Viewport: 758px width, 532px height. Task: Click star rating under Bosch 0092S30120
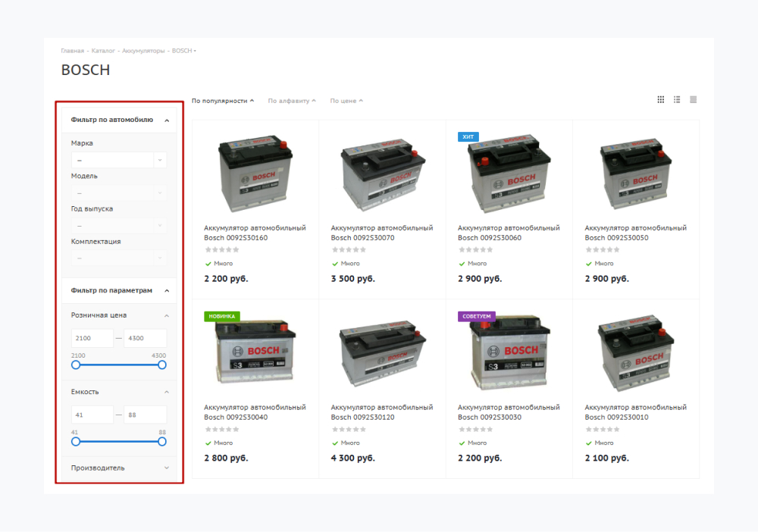pyautogui.click(x=348, y=429)
